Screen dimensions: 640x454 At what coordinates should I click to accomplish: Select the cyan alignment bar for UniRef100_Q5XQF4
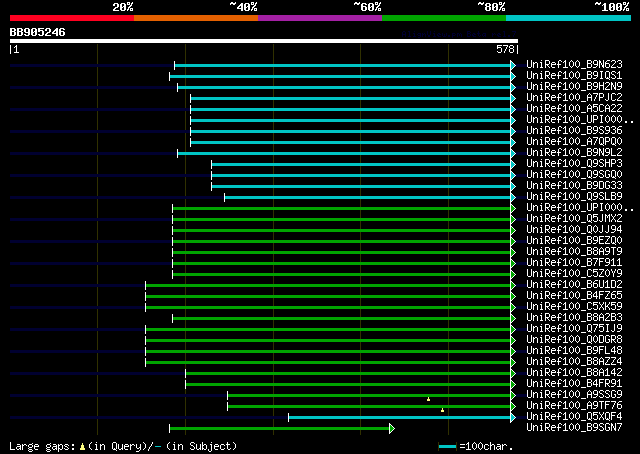[400, 417]
